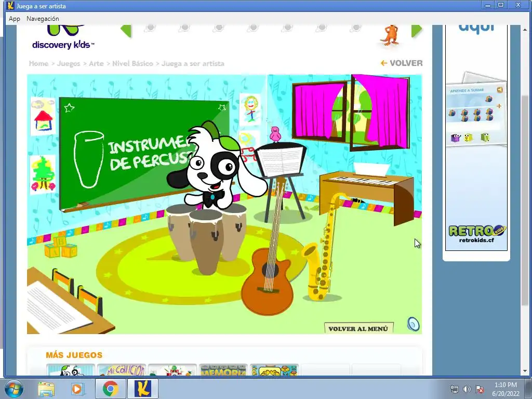Image resolution: width=532 pixels, height=399 pixels.
Task: Toggle the game sound speaker icon
Action: point(413,324)
